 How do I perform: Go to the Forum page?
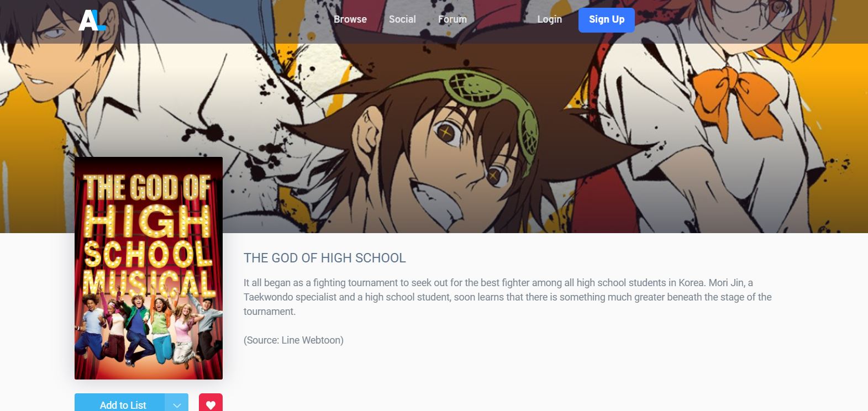[x=453, y=19]
